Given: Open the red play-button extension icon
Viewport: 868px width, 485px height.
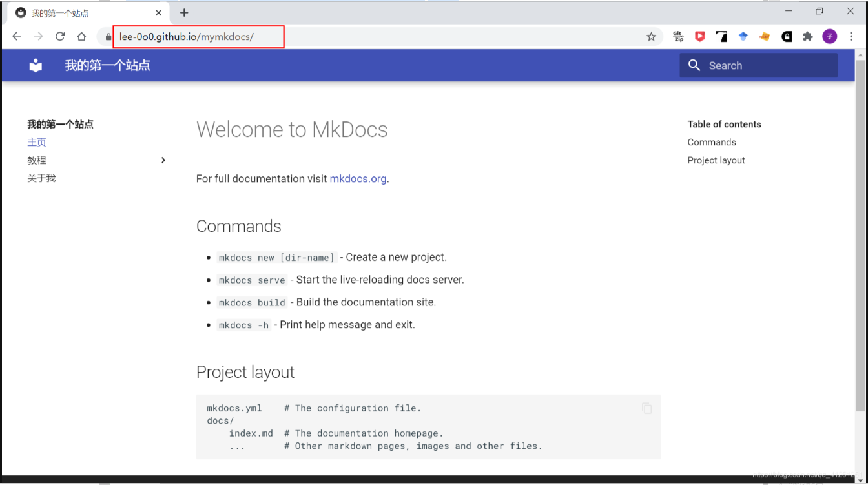Looking at the screenshot, I should tap(700, 37).
